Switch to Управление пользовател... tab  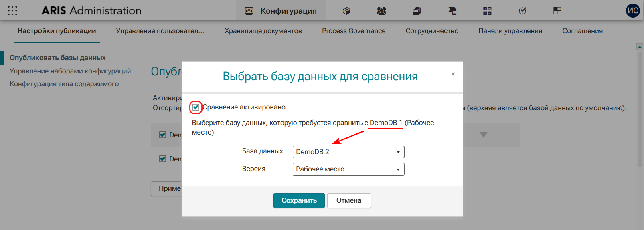click(x=160, y=31)
